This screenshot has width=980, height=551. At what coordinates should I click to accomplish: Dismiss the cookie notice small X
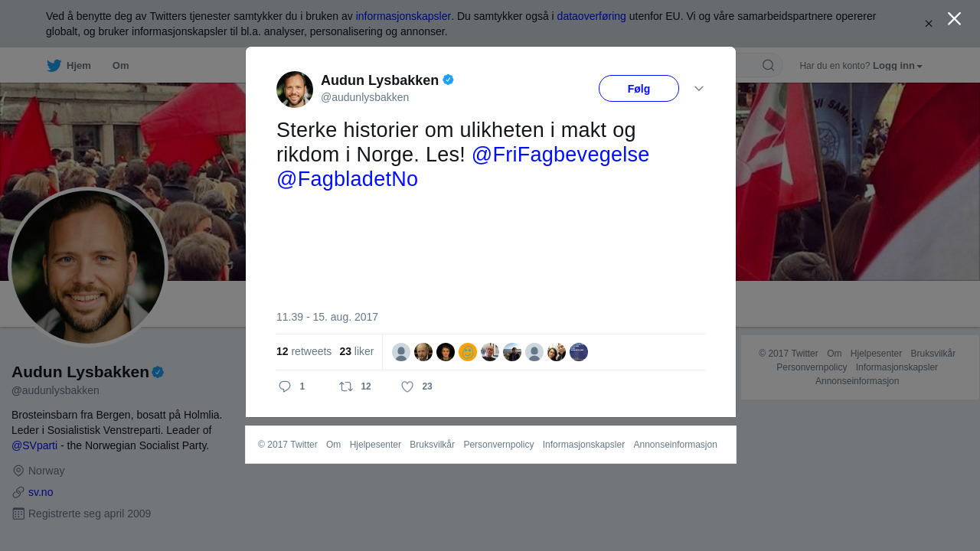click(x=929, y=24)
